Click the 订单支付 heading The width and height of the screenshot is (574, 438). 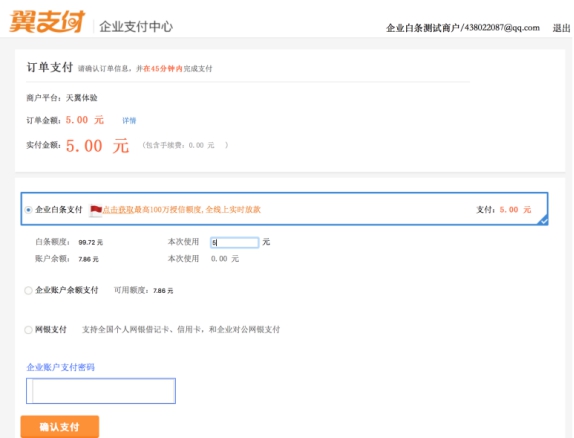(49, 67)
